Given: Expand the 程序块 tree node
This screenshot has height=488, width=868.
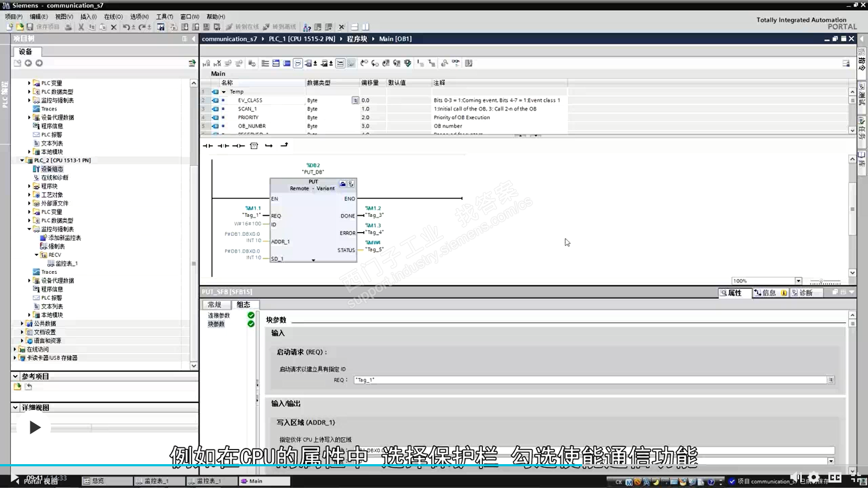Looking at the screenshot, I should click(x=29, y=186).
